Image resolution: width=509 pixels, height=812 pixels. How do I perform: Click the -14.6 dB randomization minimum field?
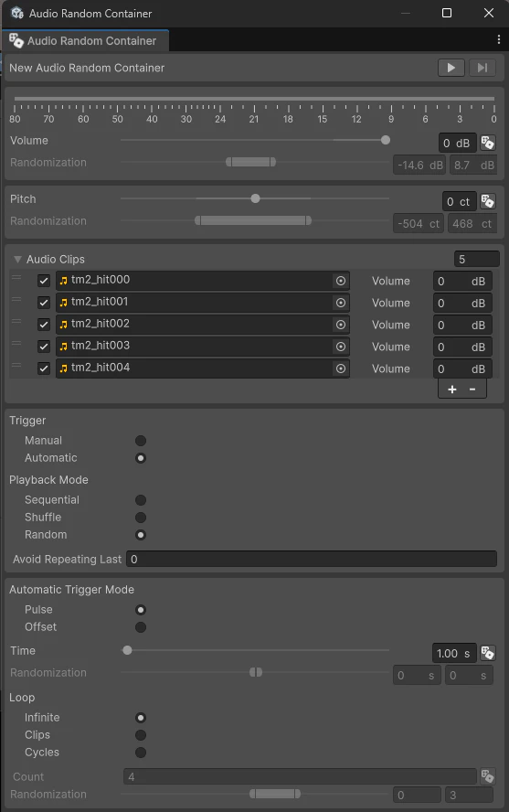419,166
